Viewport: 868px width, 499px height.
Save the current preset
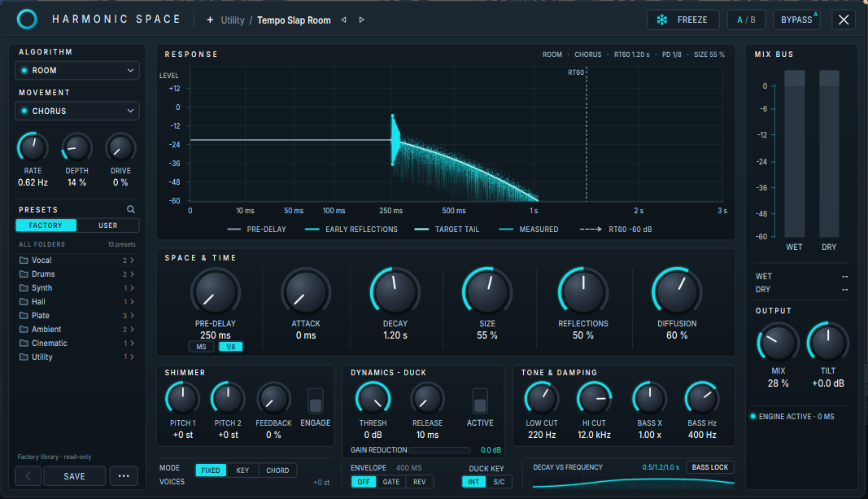click(x=74, y=475)
